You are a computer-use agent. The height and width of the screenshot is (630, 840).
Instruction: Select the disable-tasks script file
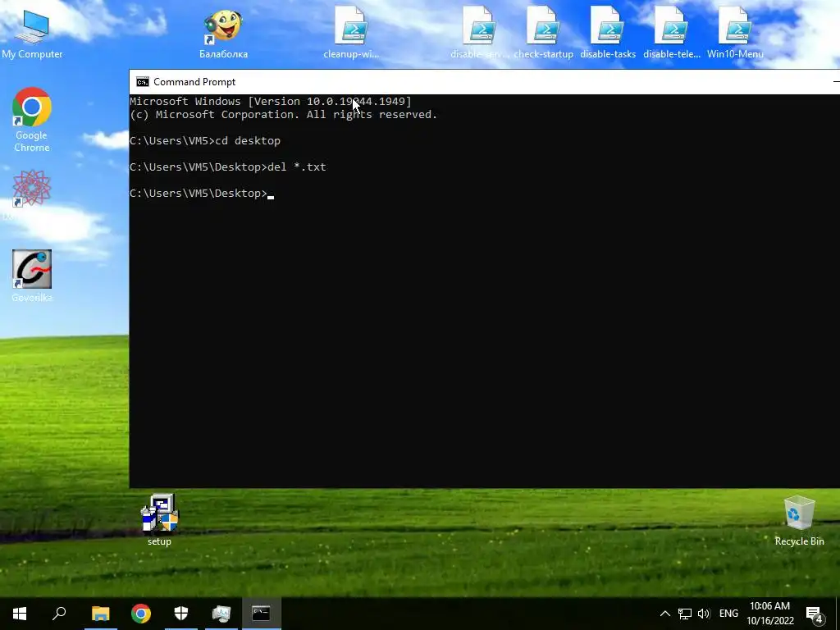[608, 32]
